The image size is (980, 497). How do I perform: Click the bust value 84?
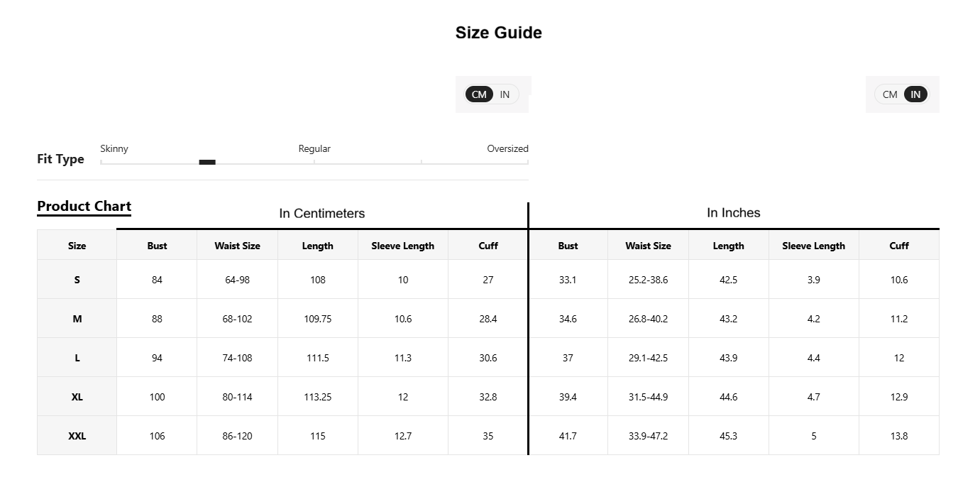coord(157,280)
